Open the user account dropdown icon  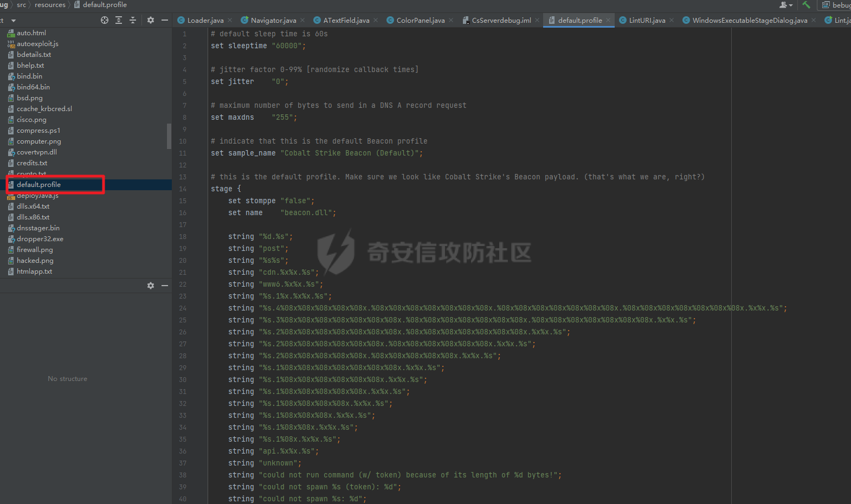[x=786, y=5]
